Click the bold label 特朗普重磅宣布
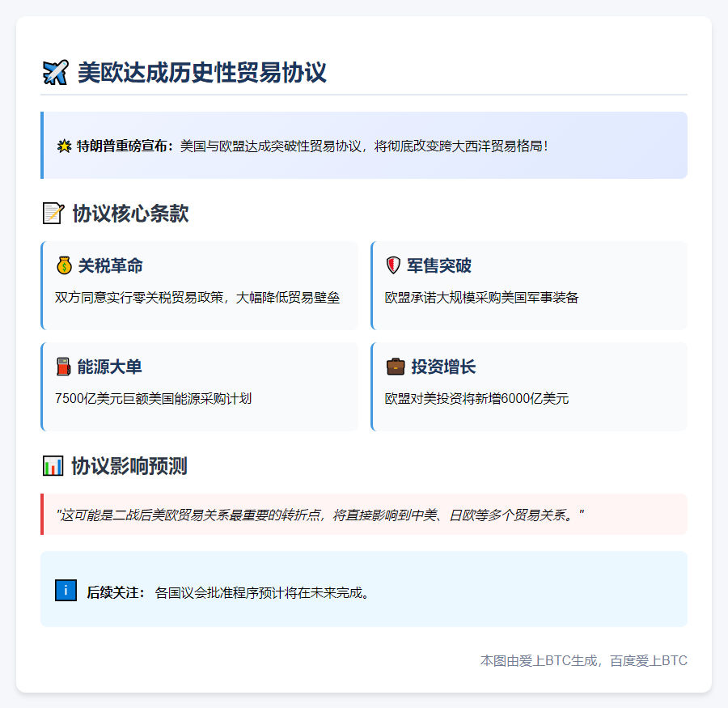The width and height of the screenshot is (728, 708). [125, 146]
